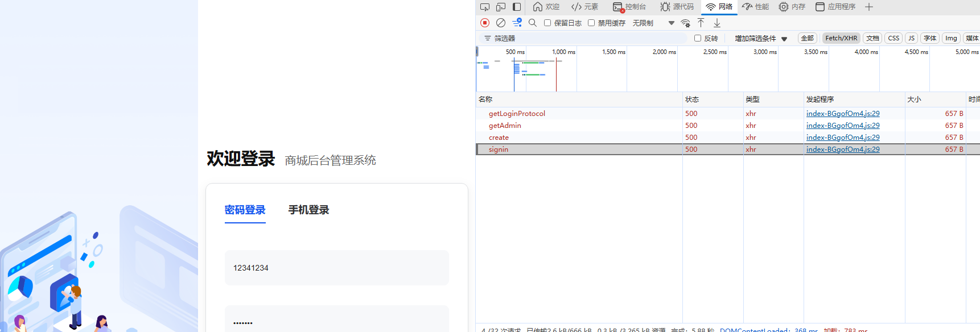Sort requests by 状态 column header
The image size is (980, 332).
pos(713,99)
